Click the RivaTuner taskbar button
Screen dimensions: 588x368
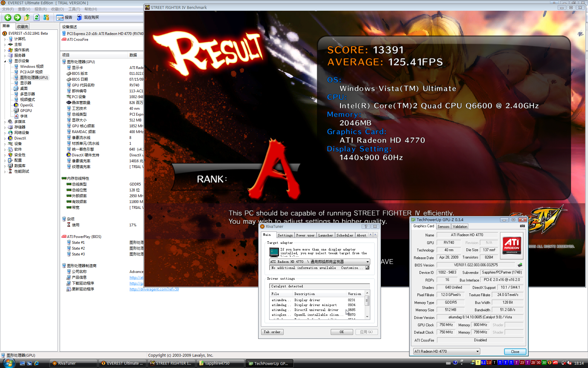tap(73, 363)
